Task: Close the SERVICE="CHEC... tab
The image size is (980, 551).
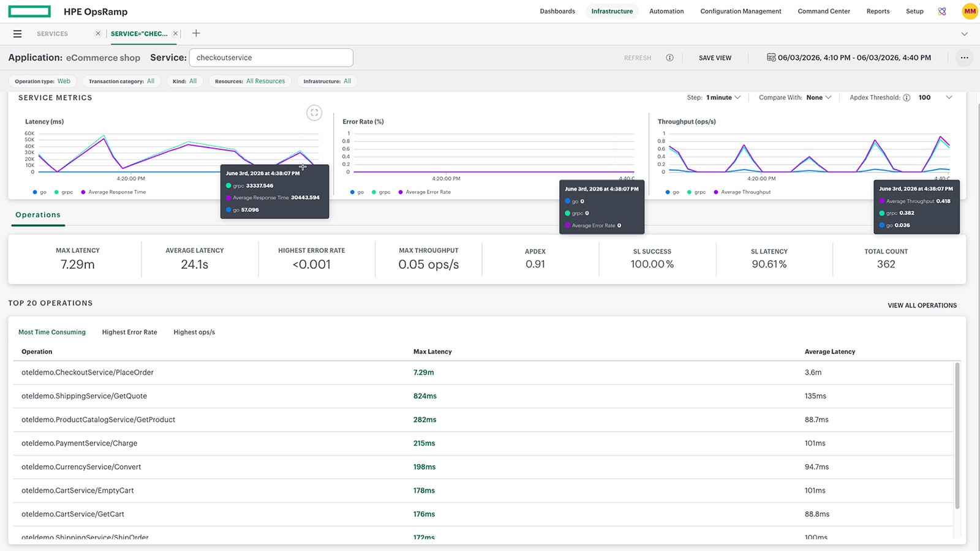Action: click(175, 34)
